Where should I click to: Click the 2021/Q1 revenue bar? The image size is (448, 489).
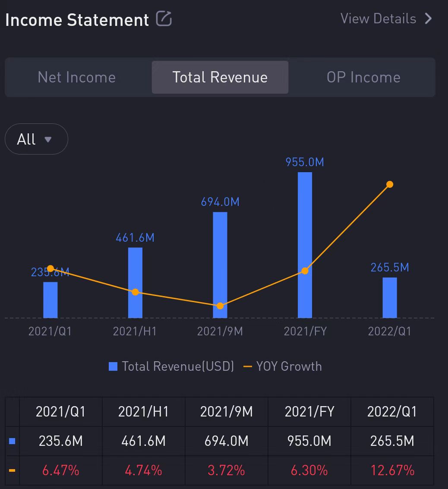tap(50, 300)
